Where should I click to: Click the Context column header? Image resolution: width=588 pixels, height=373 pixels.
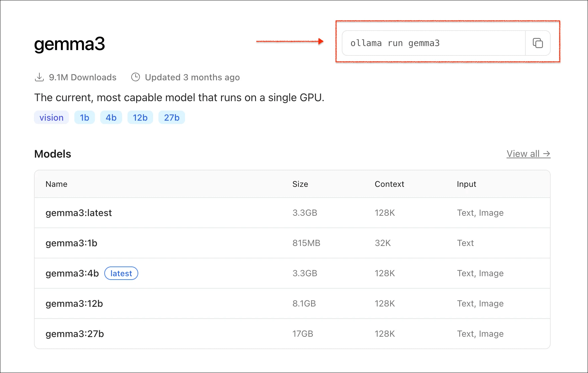point(389,184)
